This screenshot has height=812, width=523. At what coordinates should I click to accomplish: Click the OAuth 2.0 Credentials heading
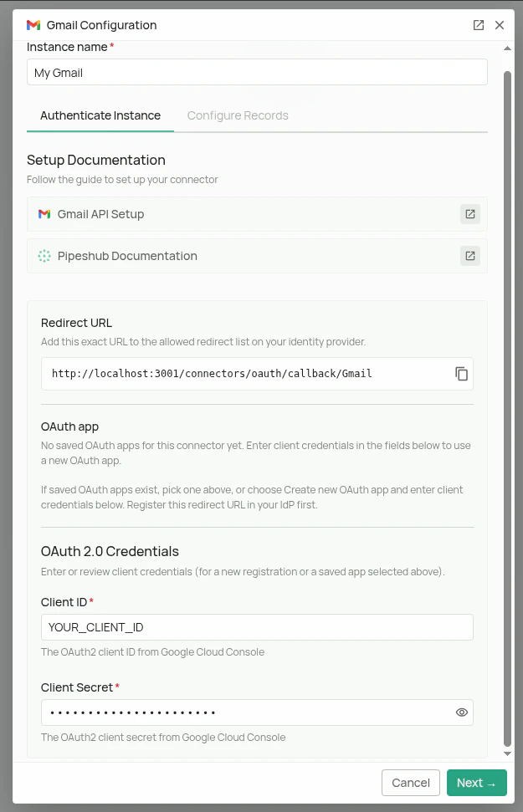pos(110,552)
